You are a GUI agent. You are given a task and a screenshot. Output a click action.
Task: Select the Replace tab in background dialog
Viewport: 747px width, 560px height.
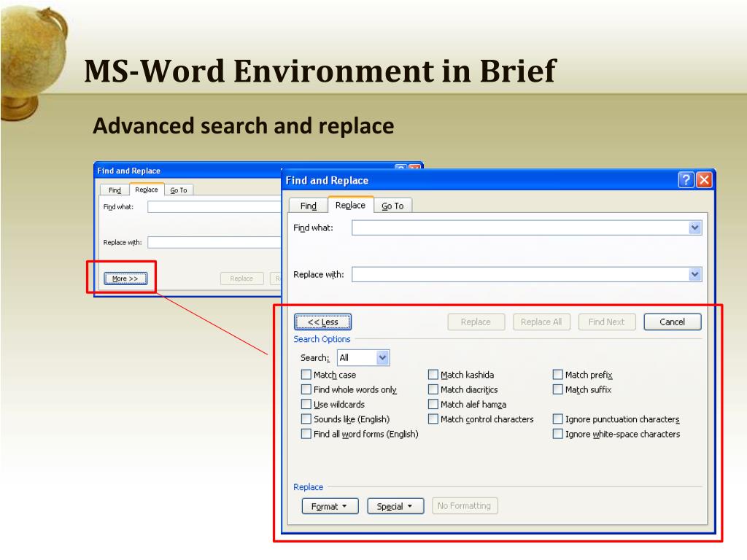coord(147,190)
